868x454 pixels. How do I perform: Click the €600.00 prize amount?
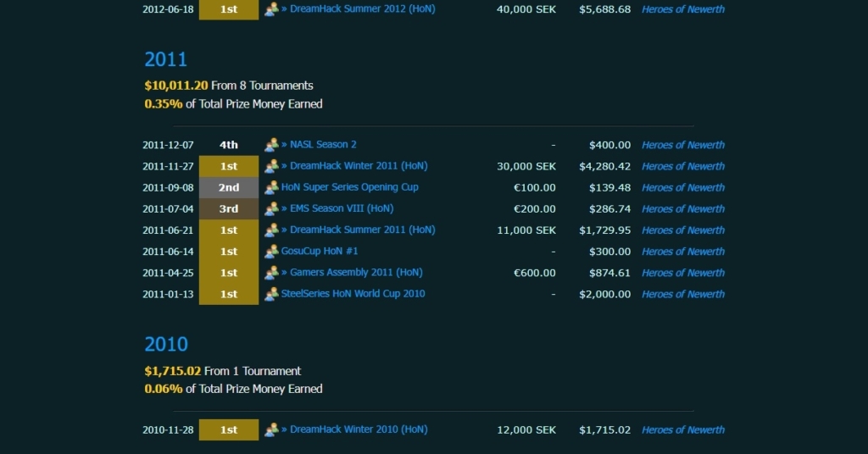[535, 273]
